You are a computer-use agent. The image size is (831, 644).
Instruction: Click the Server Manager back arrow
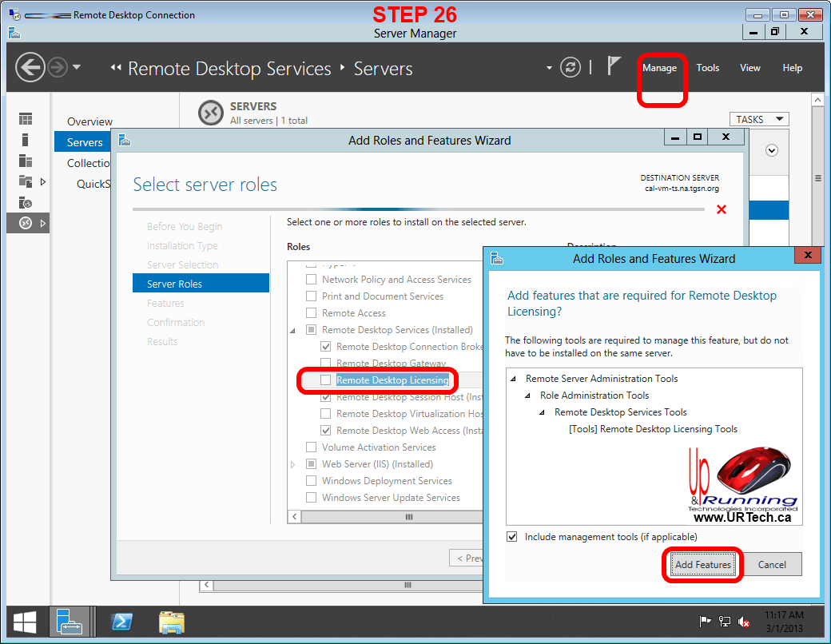pyautogui.click(x=30, y=67)
